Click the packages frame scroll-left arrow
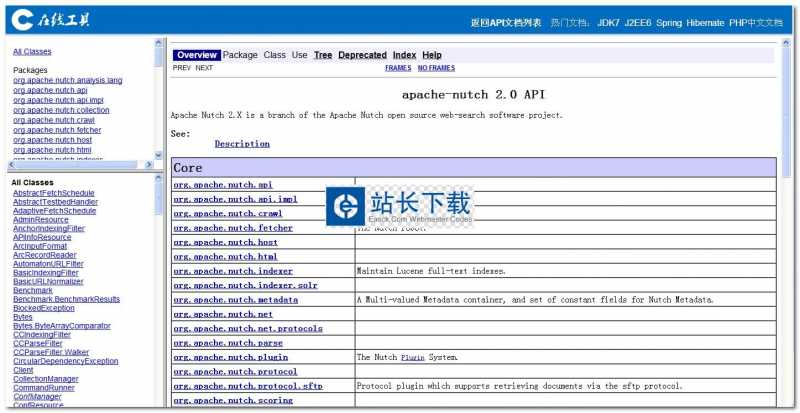 click(10, 164)
